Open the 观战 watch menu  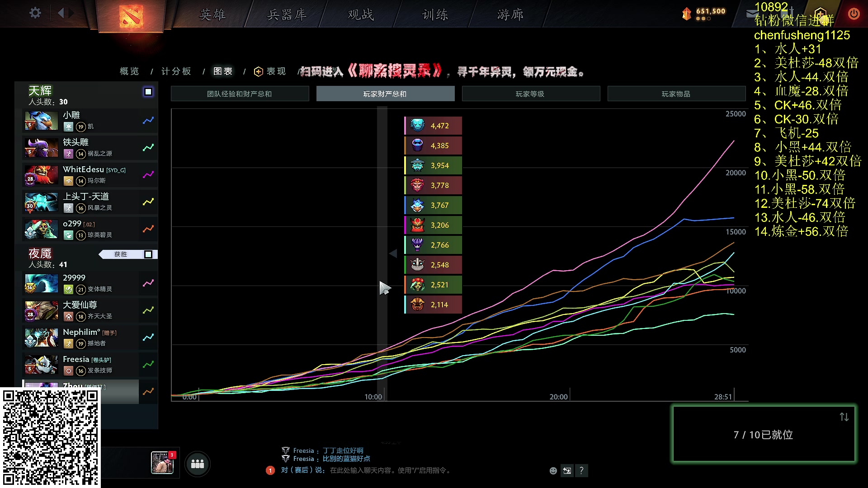(x=361, y=14)
